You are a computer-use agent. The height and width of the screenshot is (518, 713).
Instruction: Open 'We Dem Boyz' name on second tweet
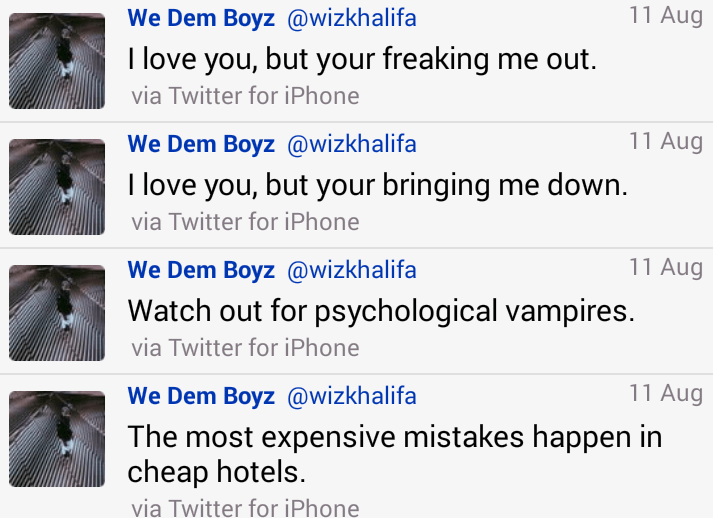(201, 145)
